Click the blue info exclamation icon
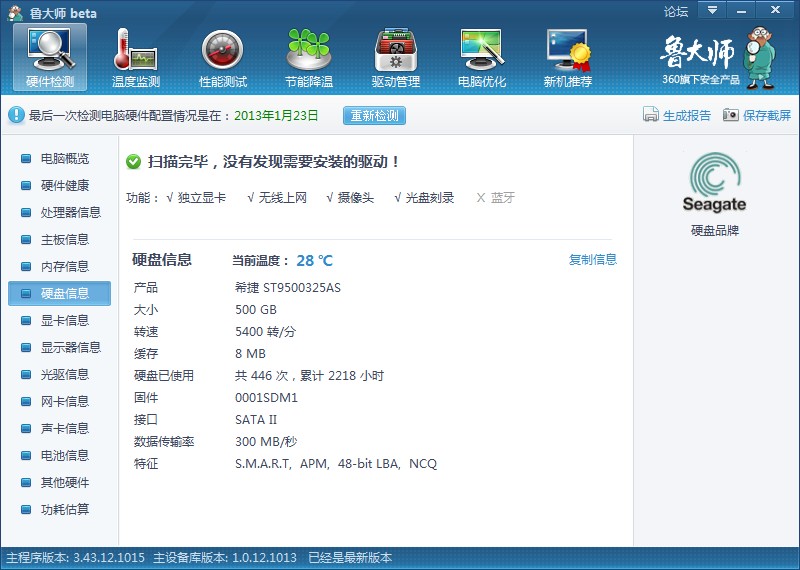 [16, 115]
